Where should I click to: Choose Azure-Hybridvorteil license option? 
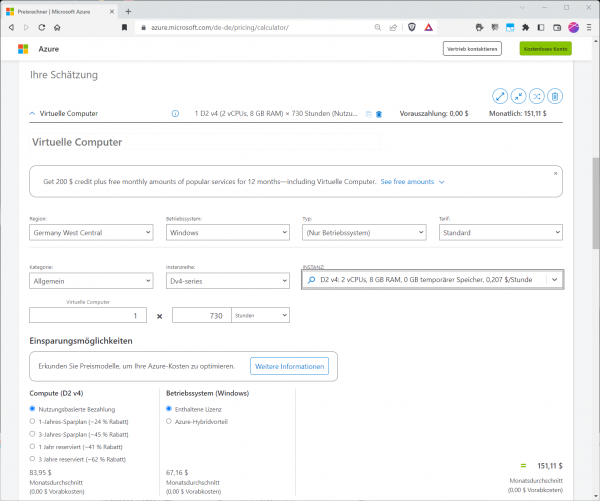tap(169, 421)
